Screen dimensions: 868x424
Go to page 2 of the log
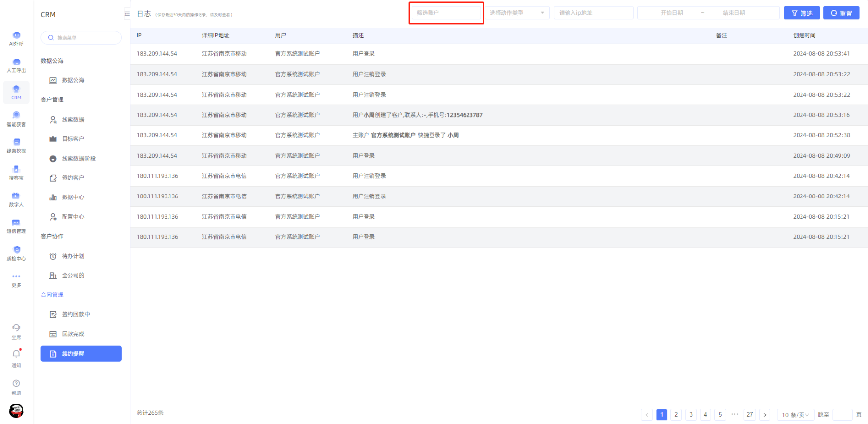[676, 415]
